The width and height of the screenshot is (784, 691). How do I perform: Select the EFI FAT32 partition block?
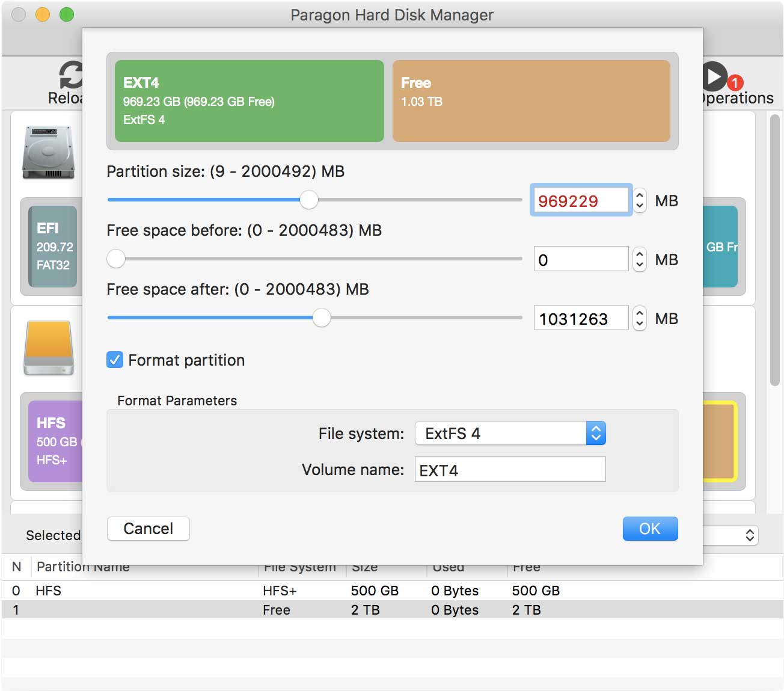pos(53,247)
